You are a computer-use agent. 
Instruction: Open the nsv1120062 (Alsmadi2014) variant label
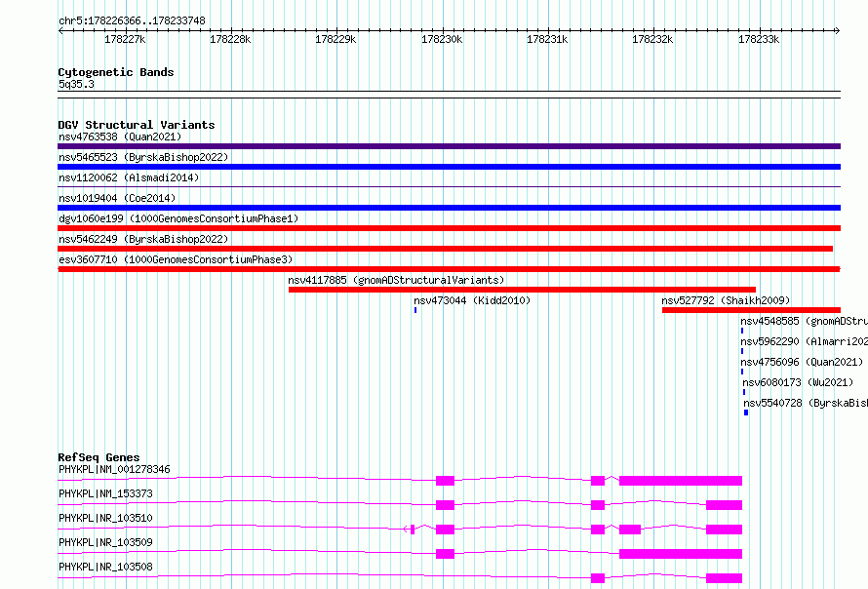click(x=129, y=177)
